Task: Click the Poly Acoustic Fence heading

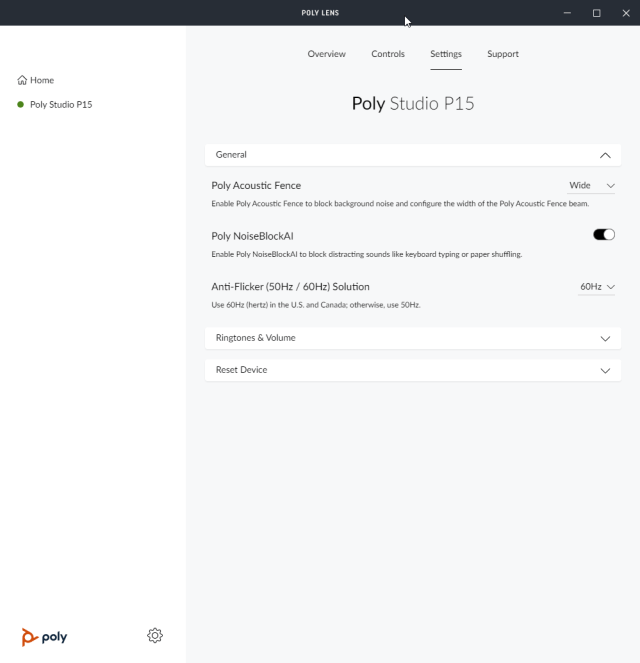Action: click(256, 185)
